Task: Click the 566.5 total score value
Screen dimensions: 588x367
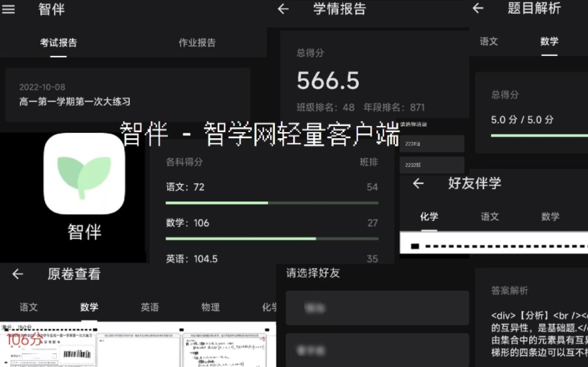Action: click(328, 81)
